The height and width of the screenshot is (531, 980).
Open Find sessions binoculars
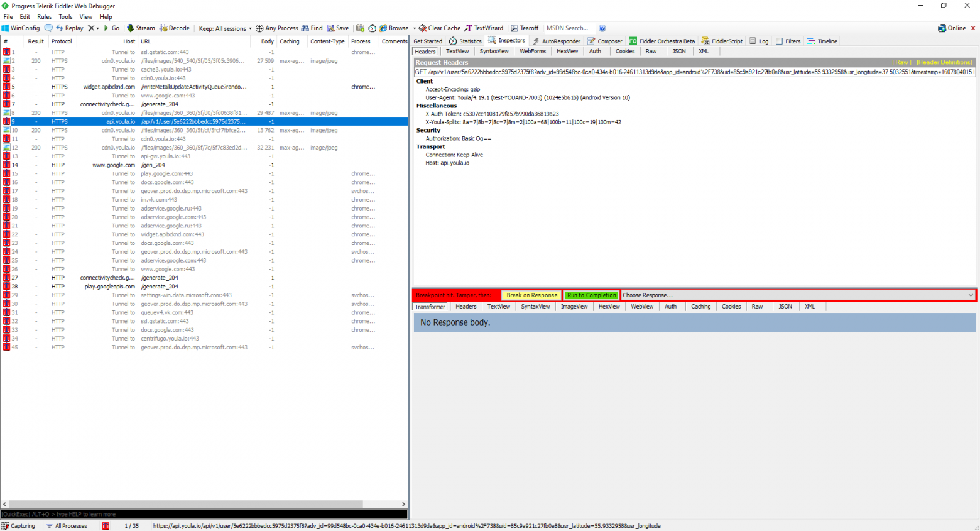[x=312, y=28]
